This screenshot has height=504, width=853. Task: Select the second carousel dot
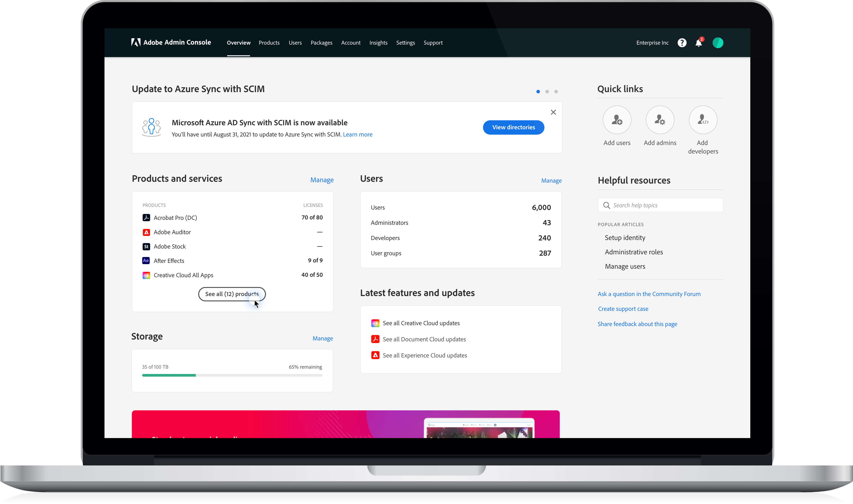(x=547, y=91)
